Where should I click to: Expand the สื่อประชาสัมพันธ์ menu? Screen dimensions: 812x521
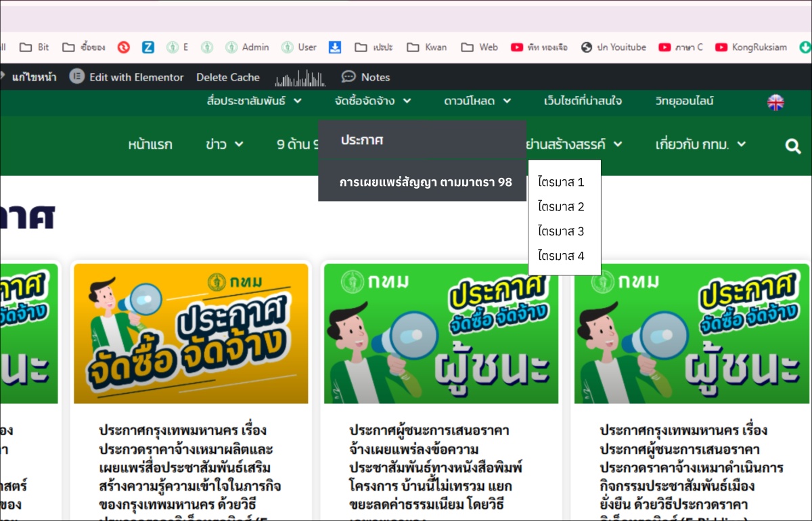(x=254, y=101)
